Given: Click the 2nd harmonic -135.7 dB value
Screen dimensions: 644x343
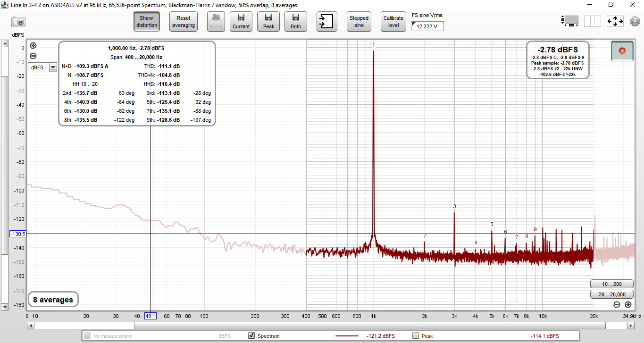Looking at the screenshot, I should (86, 93).
